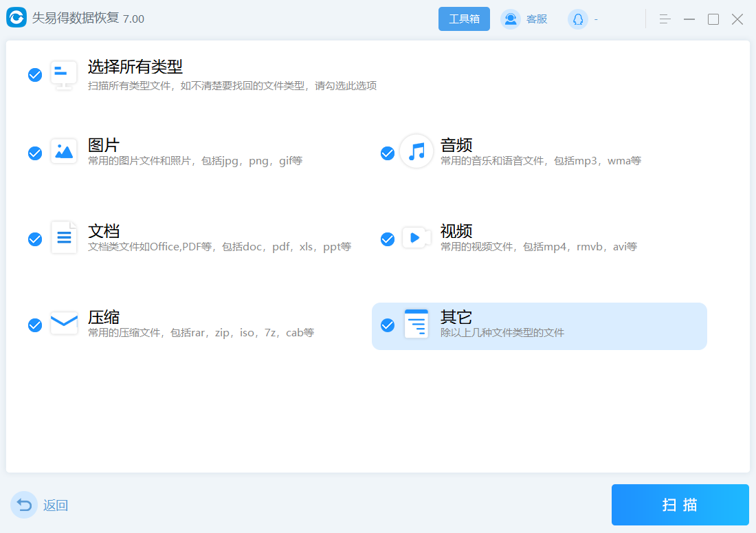Click the 音频 music note icon

point(416,151)
